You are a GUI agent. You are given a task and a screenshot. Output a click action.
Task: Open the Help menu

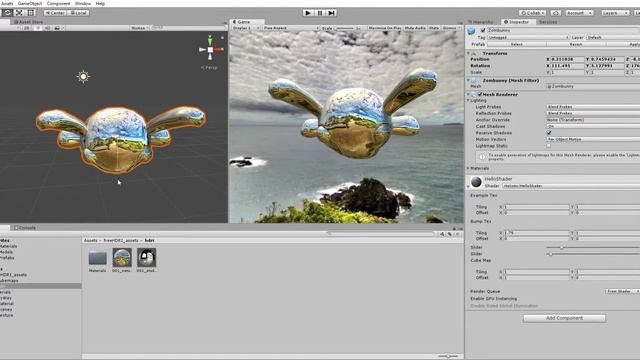point(100,3)
